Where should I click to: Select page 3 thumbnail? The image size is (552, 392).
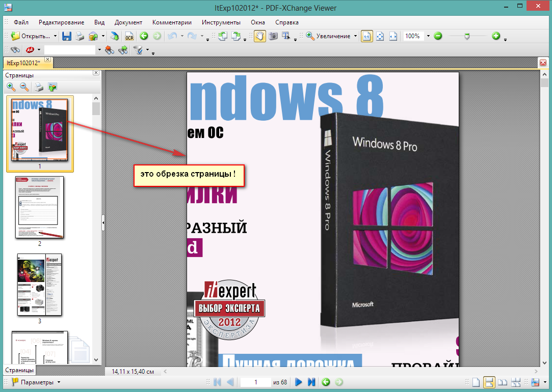pos(40,285)
